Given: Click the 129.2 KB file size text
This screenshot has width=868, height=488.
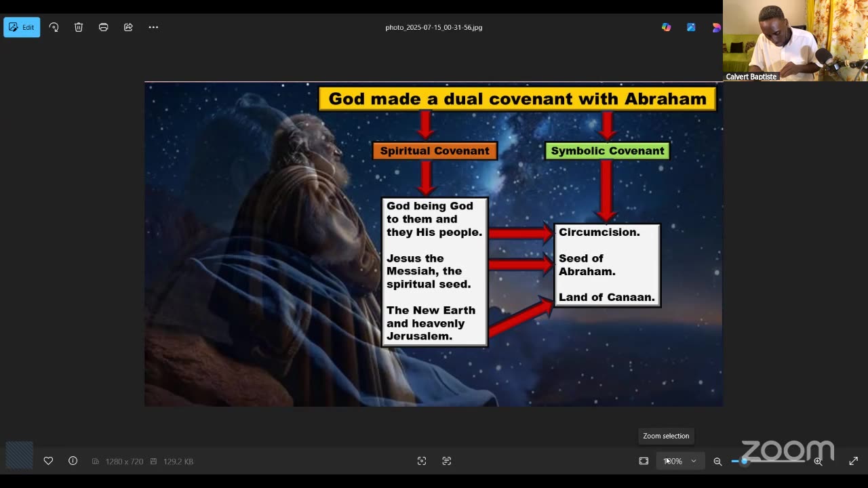Looking at the screenshot, I should point(178,462).
